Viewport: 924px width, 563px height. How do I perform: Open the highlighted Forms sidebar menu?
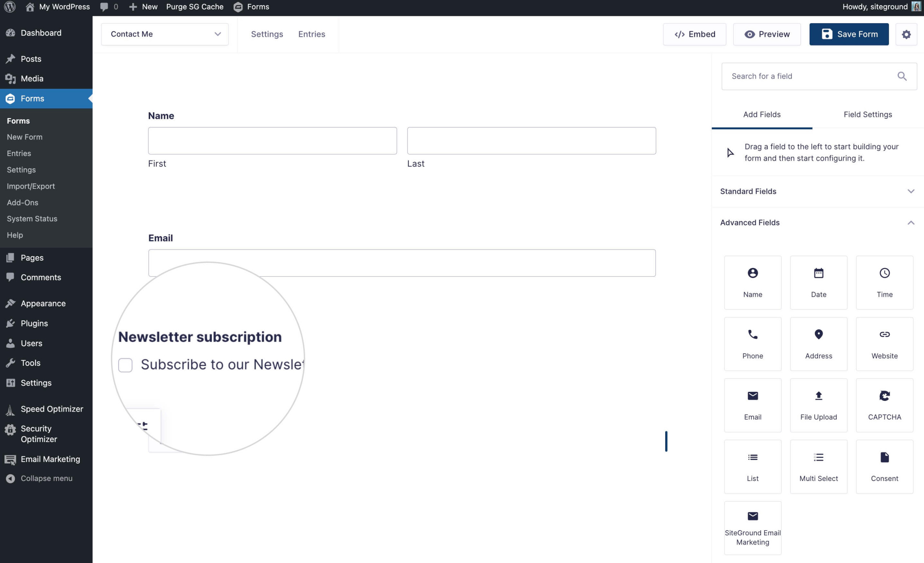(x=46, y=99)
